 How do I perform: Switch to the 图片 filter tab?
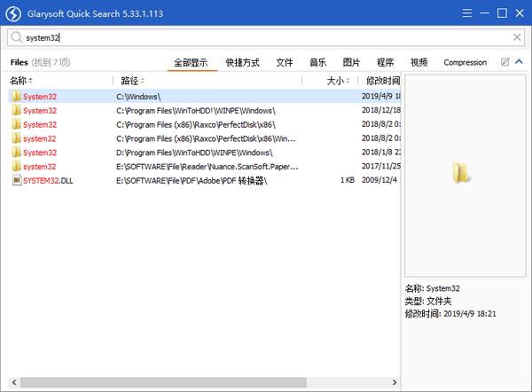[x=351, y=63]
